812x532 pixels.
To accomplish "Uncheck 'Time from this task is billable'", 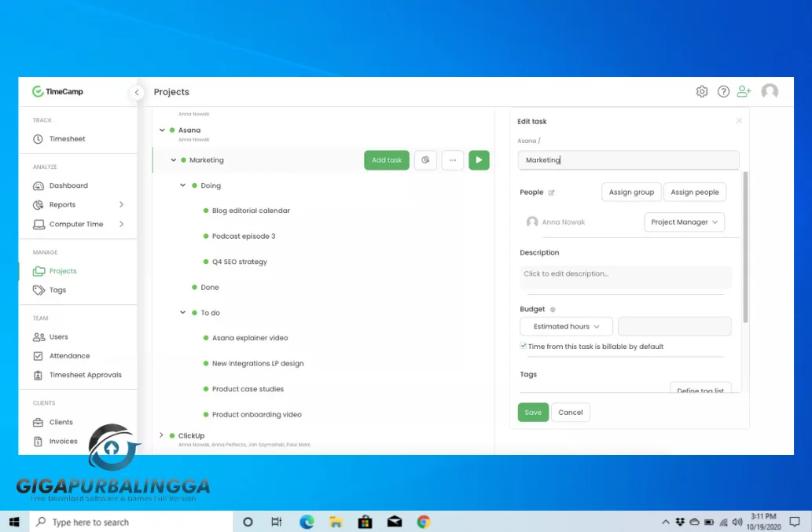I will (523, 346).
